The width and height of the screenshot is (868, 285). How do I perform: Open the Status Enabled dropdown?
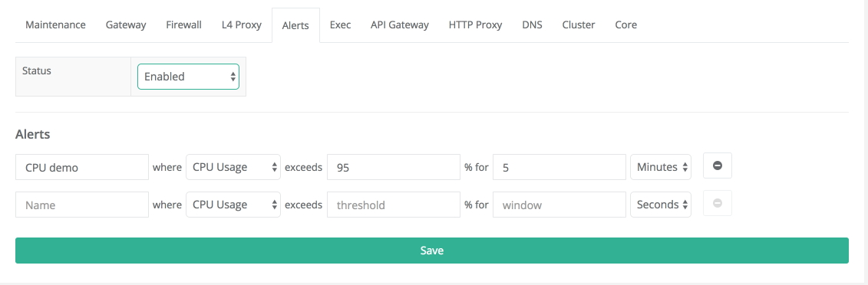click(x=188, y=77)
